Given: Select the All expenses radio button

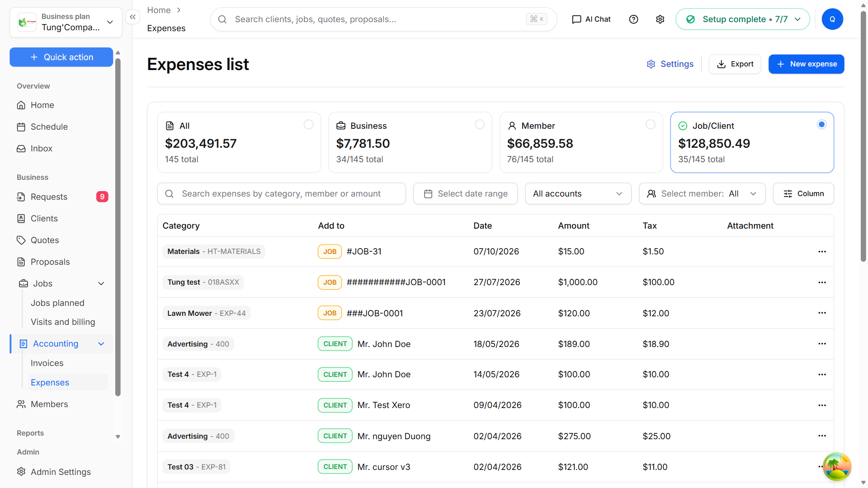Looking at the screenshot, I should point(308,124).
